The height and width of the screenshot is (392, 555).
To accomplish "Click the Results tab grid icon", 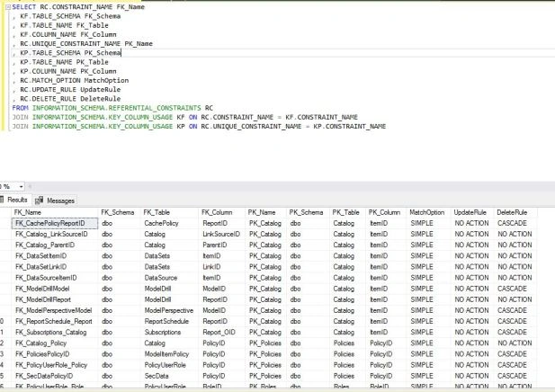I will pyautogui.click(x=2, y=200).
